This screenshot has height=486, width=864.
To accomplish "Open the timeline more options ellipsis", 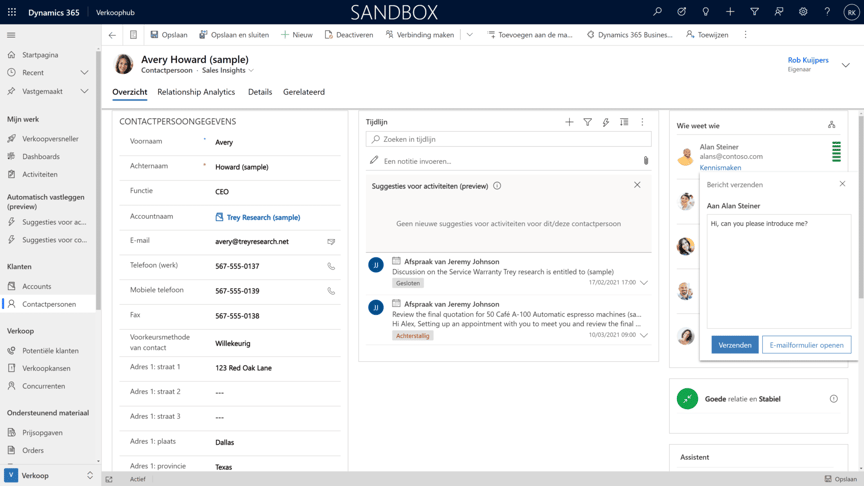I will click(642, 122).
